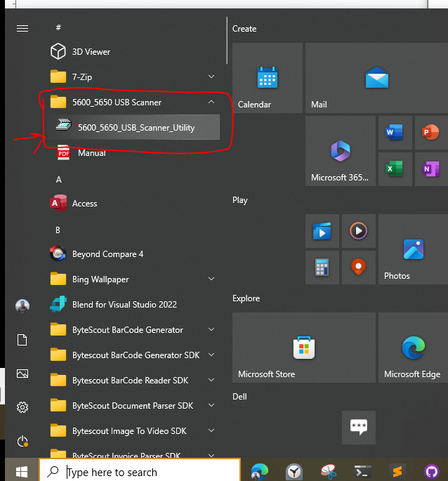
Task: Open GitHub Desktop from the taskbar
Action: tap(432, 471)
